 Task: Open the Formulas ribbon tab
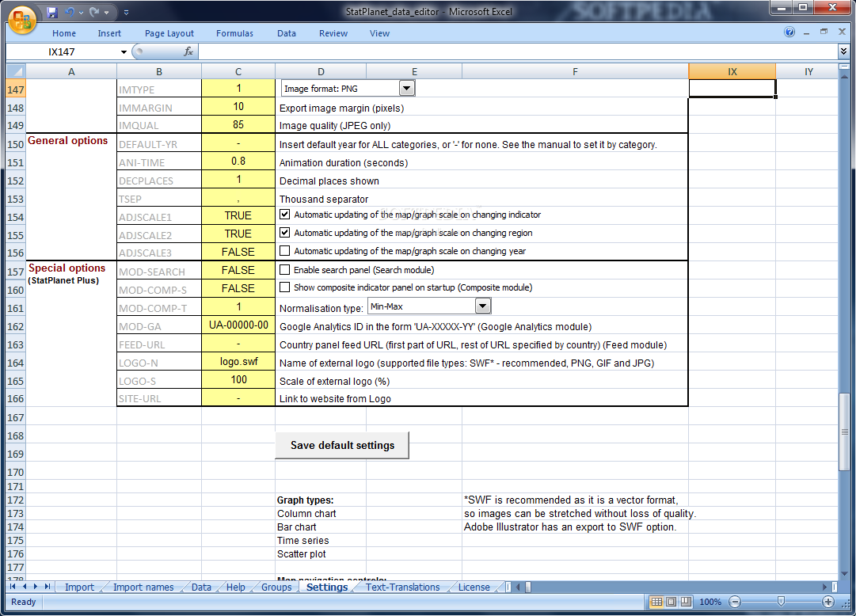tap(234, 33)
